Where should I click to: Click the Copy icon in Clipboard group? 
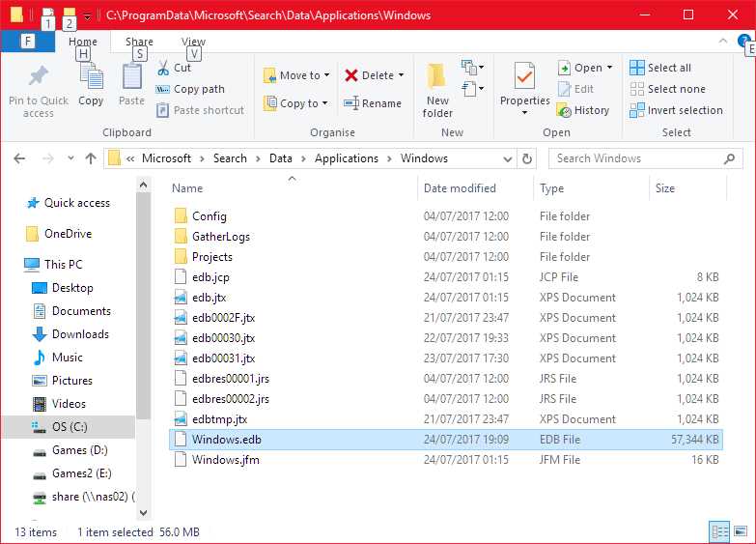[91, 77]
